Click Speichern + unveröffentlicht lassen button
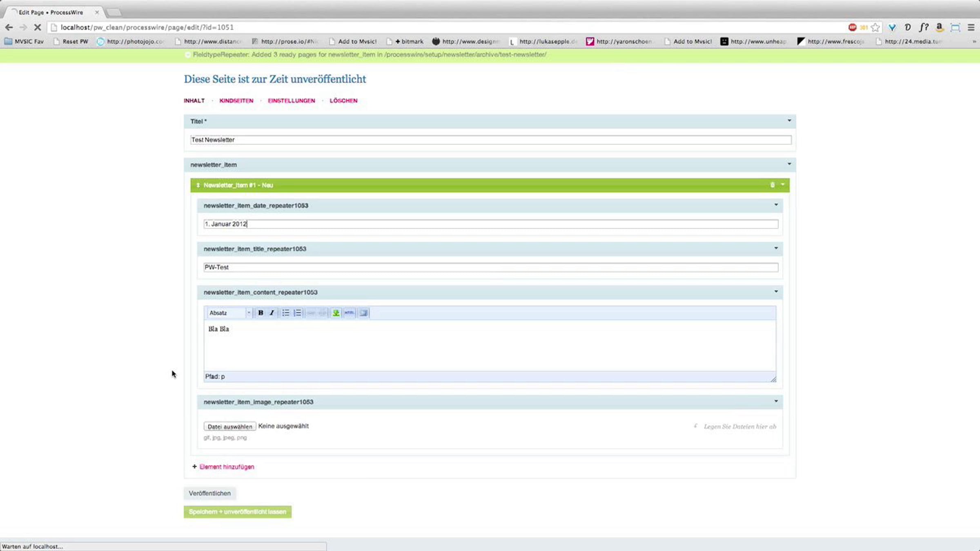Screen dimensions: 980x551 pyautogui.click(x=237, y=511)
